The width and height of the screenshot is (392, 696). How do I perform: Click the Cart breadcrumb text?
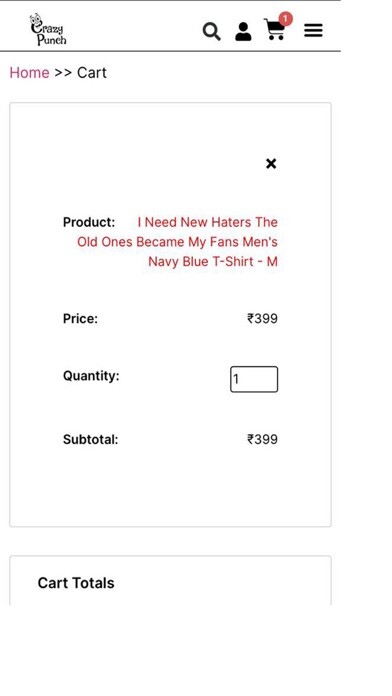point(92,73)
